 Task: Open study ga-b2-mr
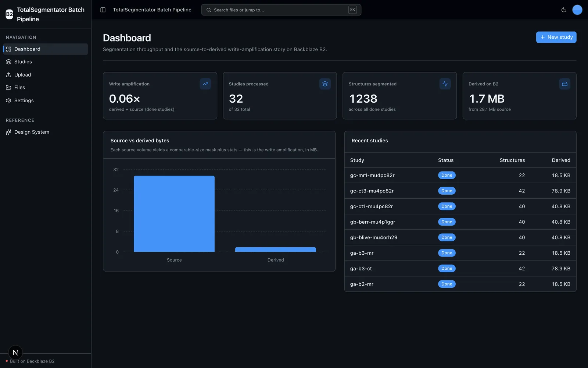tap(362, 284)
